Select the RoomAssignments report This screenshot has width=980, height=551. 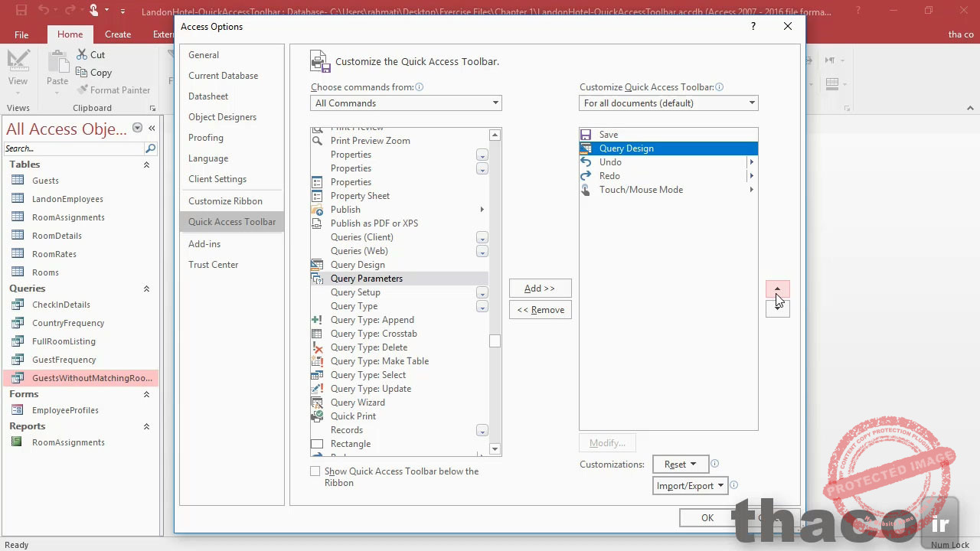(68, 442)
